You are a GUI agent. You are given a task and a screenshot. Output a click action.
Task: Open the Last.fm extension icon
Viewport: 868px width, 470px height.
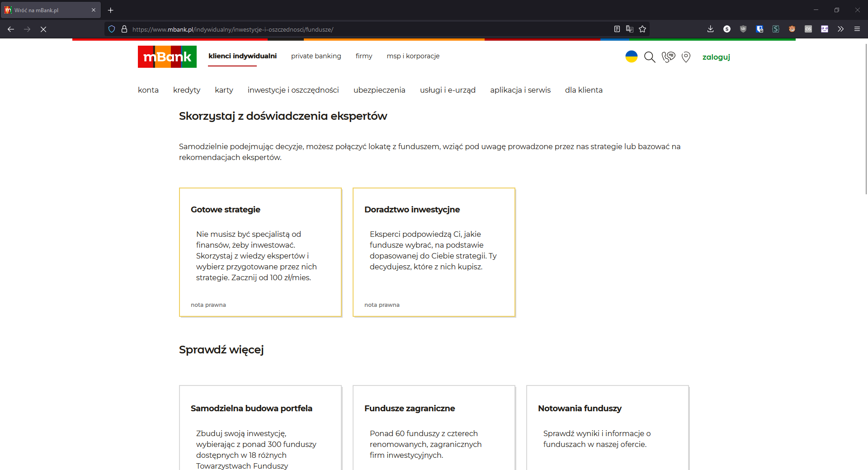808,29
